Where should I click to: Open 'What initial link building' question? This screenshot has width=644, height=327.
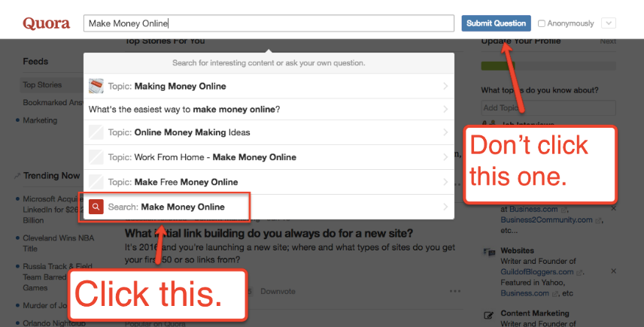[269, 234]
